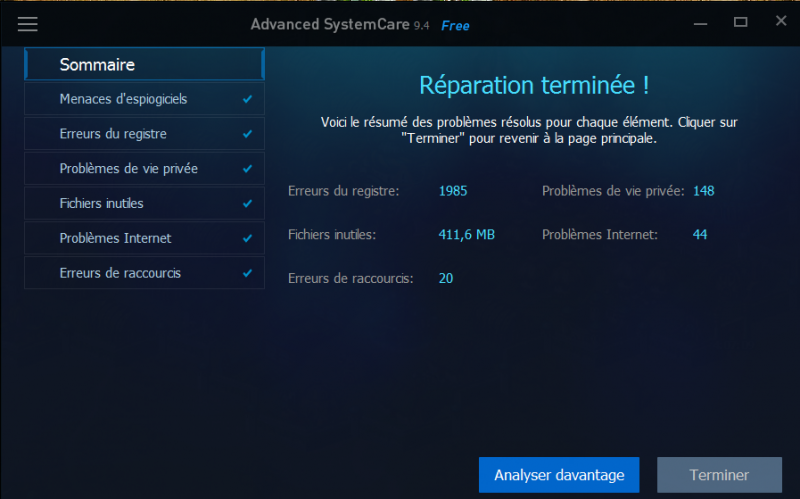
Task: Open the Menaces d'espiogiciels section
Action: pos(123,99)
